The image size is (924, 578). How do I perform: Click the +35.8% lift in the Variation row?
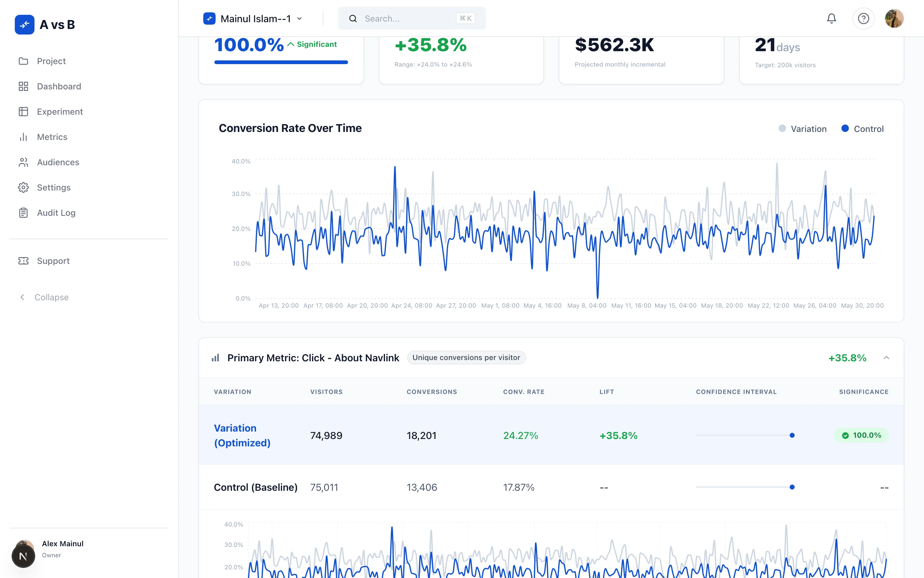[618, 436]
